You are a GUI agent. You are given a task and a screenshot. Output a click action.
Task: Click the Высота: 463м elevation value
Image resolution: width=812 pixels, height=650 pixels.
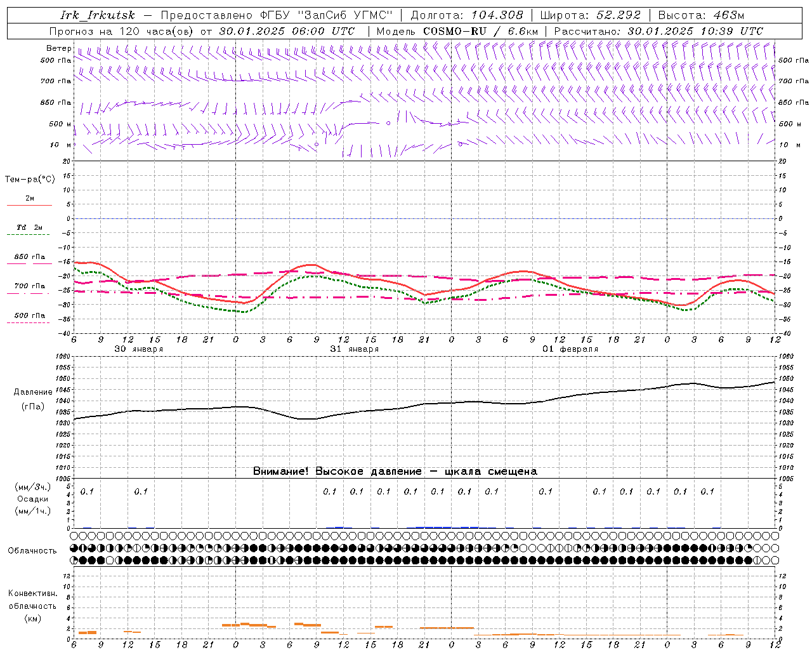[701, 15]
